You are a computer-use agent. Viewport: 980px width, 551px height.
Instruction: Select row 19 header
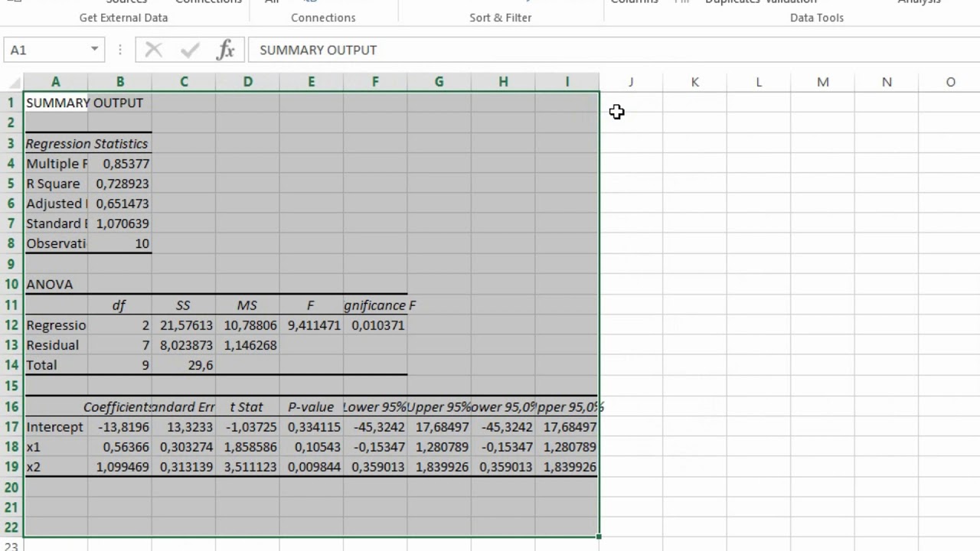point(11,467)
